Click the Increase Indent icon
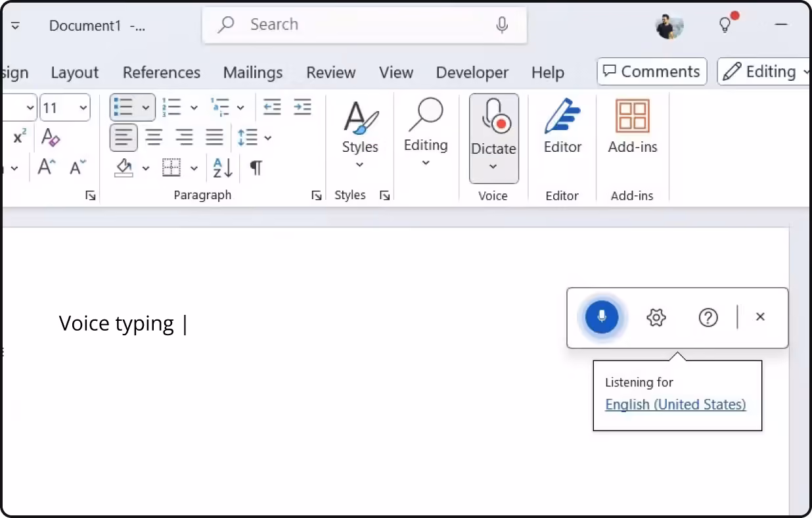The image size is (812, 518). [x=302, y=107]
